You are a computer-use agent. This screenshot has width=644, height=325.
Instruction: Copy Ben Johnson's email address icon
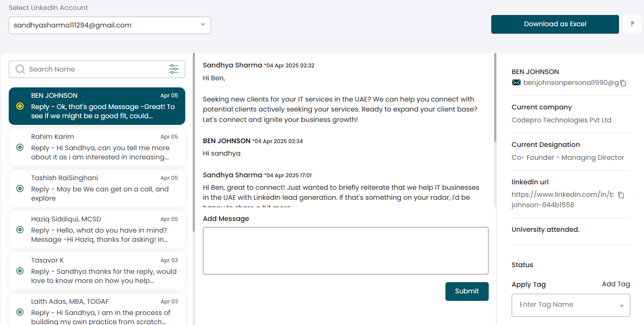coord(623,83)
